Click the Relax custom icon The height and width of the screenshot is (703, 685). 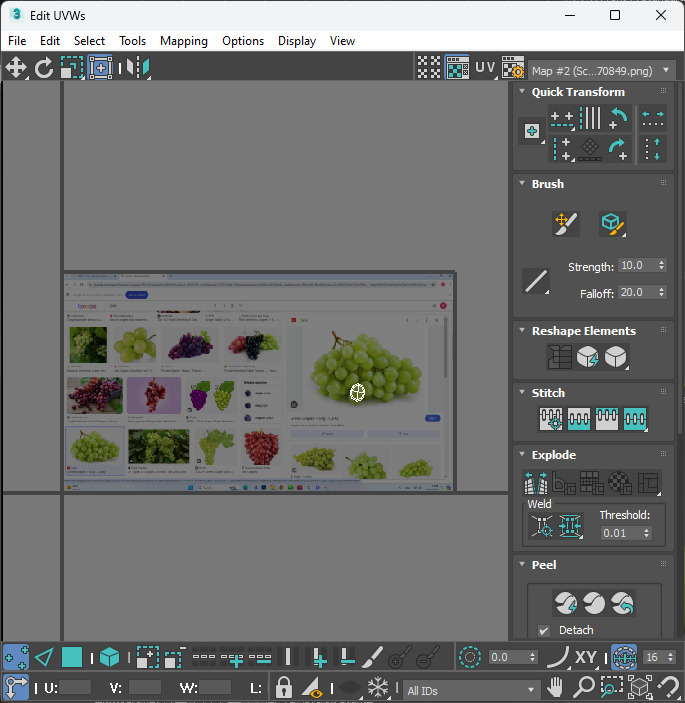(616, 357)
